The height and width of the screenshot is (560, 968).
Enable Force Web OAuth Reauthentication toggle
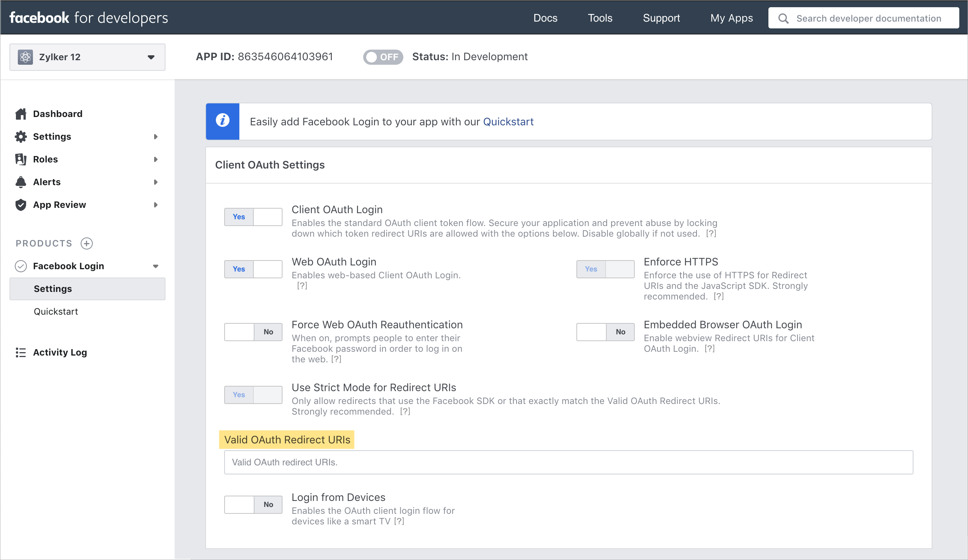click(253, 331)
